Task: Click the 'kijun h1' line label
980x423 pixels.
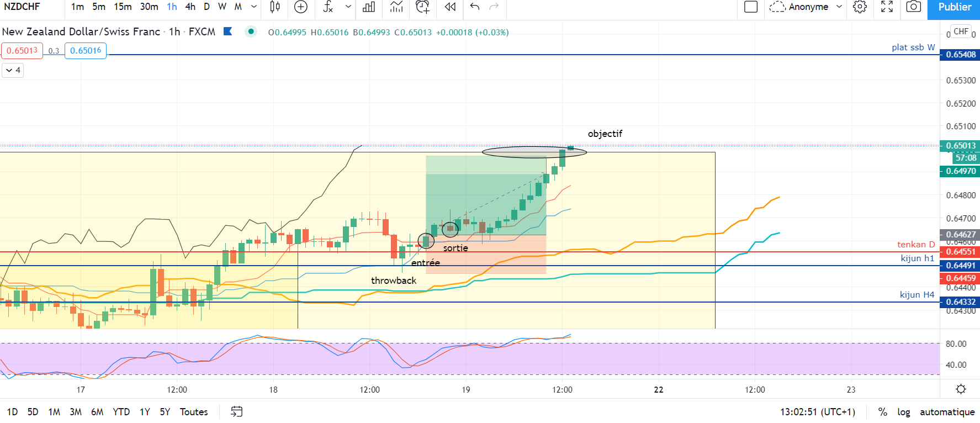Action: pos(918,258)
